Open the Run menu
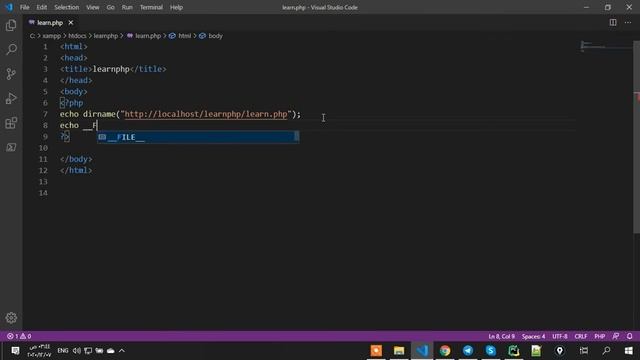Screen dimensions: 640x360 pyautogui.click(x=127, y=7)
